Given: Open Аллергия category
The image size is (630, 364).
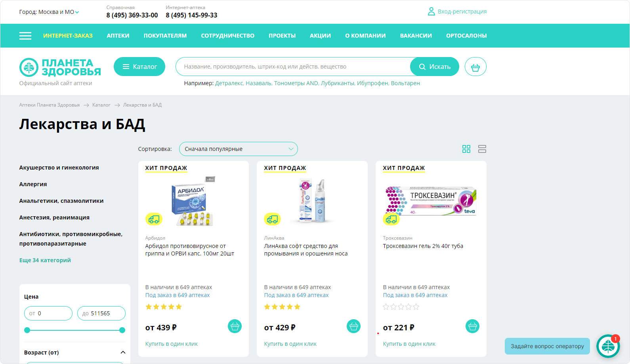Looking at the screenshot, I should click(x=33, y=184).
